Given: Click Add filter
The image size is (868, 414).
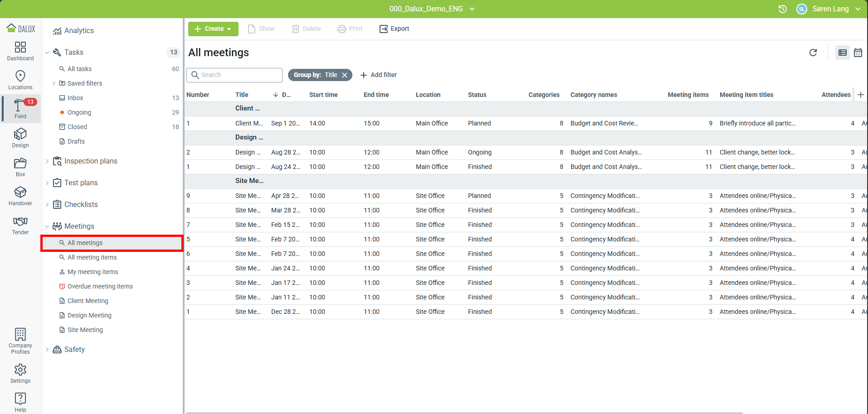Looking at the screenshot, I should (x=379, y=75).
